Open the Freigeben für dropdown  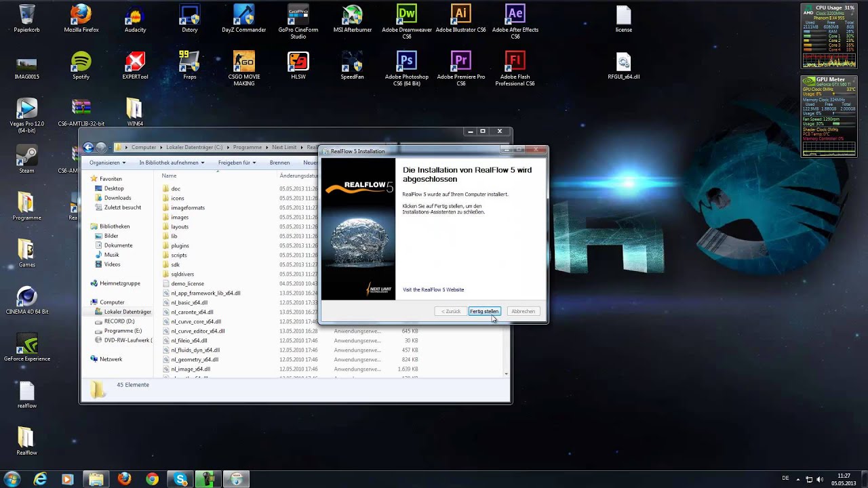point(237,163)
